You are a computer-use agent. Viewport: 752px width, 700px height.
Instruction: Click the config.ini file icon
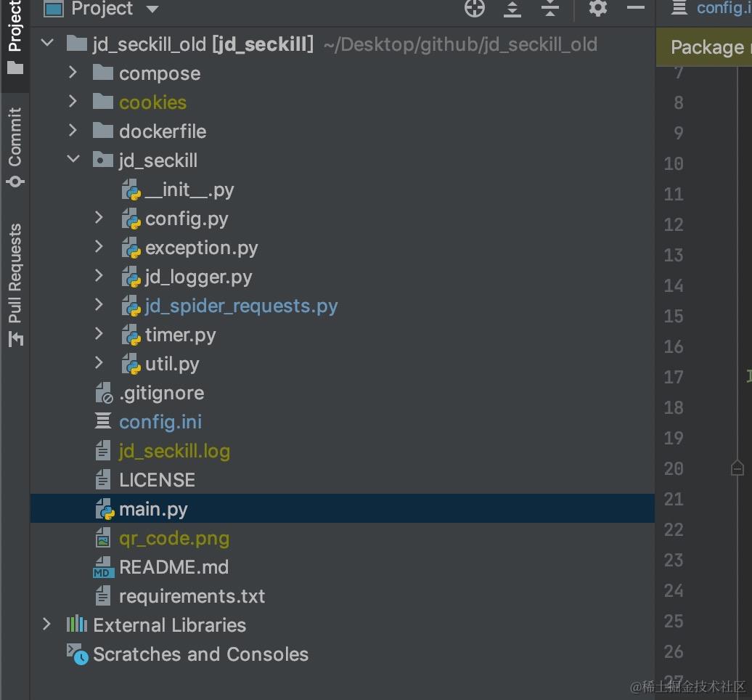pos(103,420)
